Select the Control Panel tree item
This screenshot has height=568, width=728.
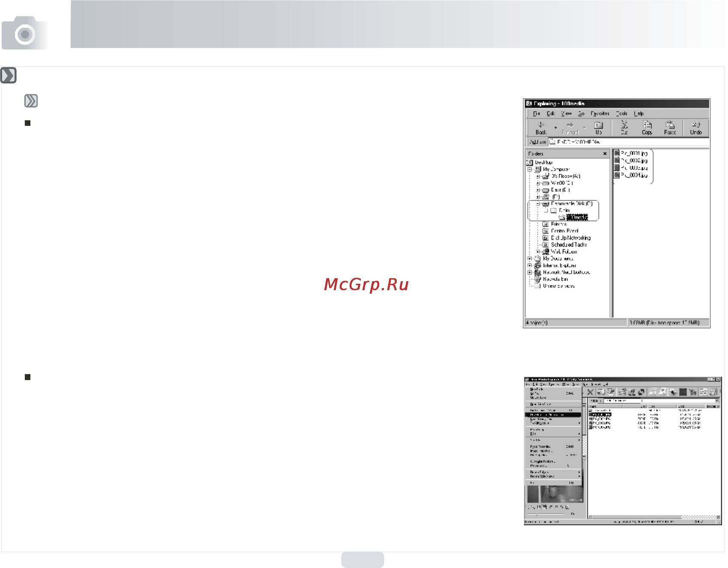click(565, 231)
